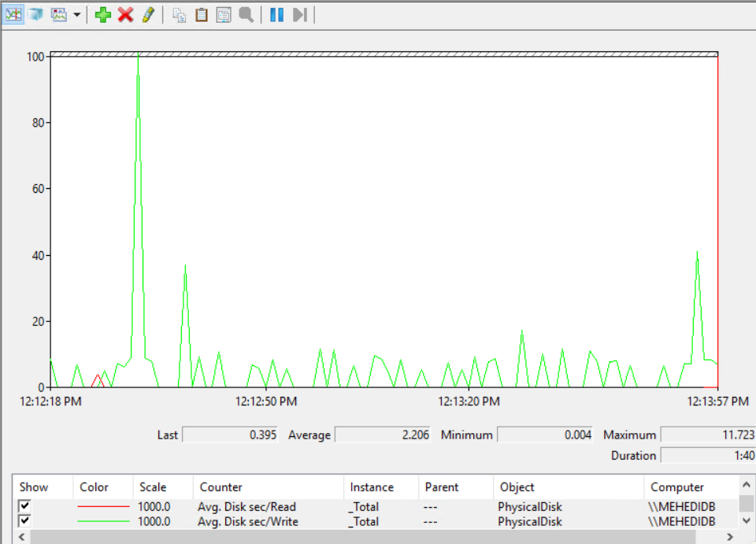Click the View Log Data icon
The width and height of the screenshot is (756, 544).
[35, 14]
